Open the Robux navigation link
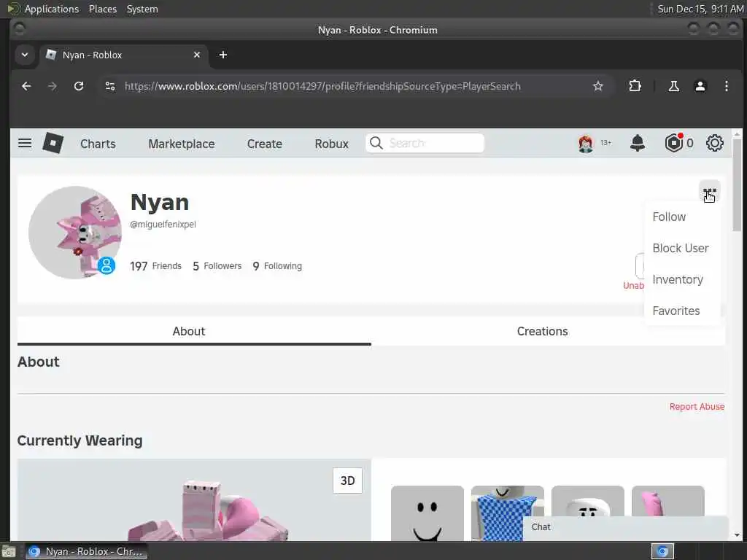Viewport: 747px width, 560px height. point(332,144)
